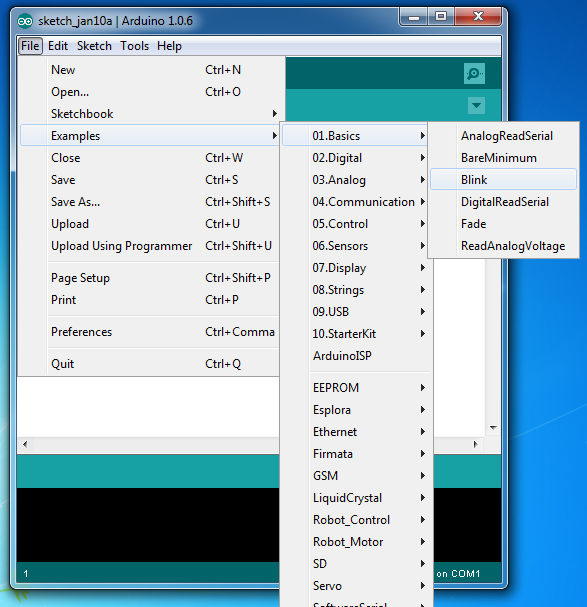Image resolution: width=587 pixels, height=607 pixels.
Task: Expand Robot_Control library examples
Action: pyautogui.click(x=355, y=520)
